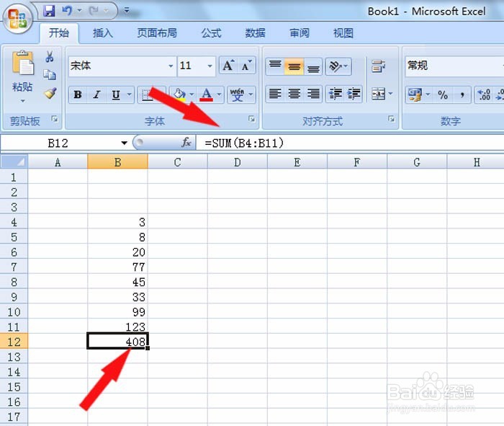
Task: Open fill color palette arrow
Action: 192,94
